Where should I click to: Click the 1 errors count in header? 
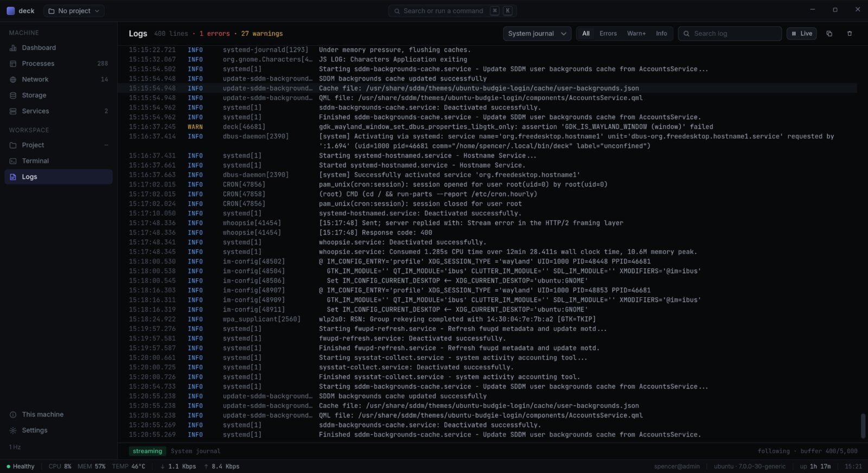click(x=214, y=34)
